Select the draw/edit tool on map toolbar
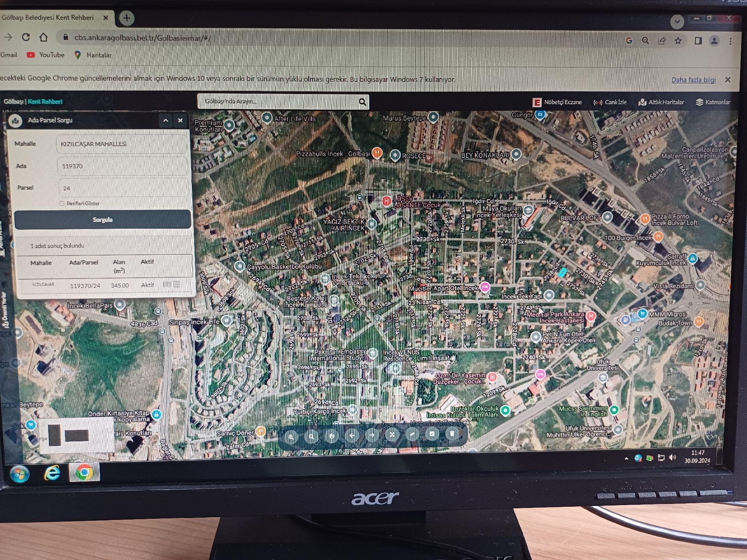The height and width of the screenshot is (560, 747). tap(432, 434)
